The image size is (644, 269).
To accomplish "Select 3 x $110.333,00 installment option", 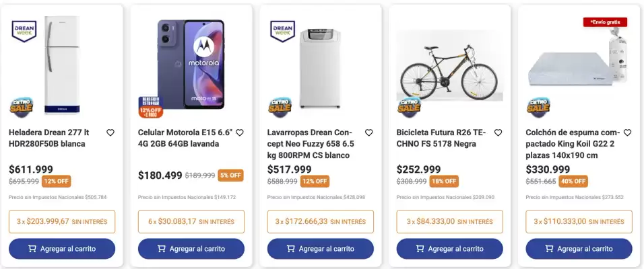I will pos(579,221).
